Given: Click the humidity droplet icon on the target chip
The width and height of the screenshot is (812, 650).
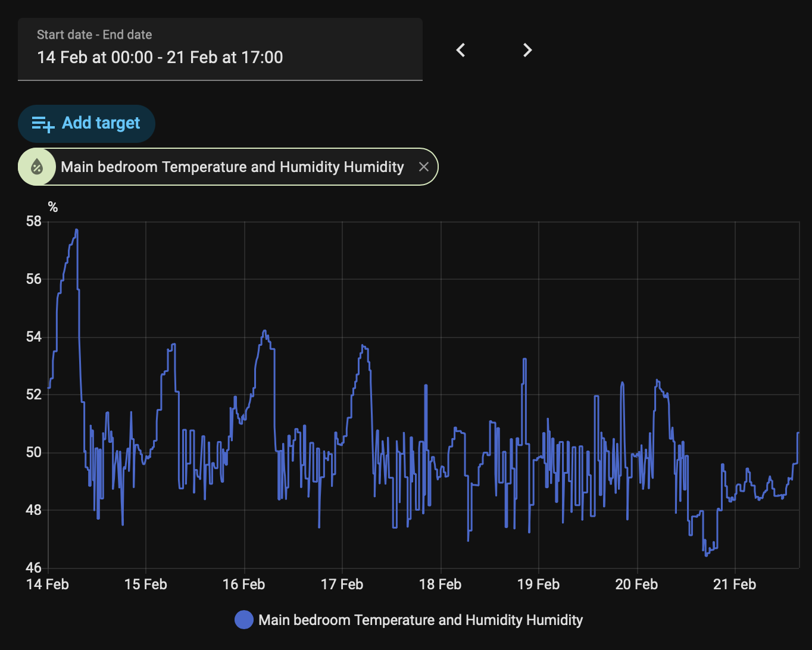Looking at the screenshot, I should tap(36, 167).
